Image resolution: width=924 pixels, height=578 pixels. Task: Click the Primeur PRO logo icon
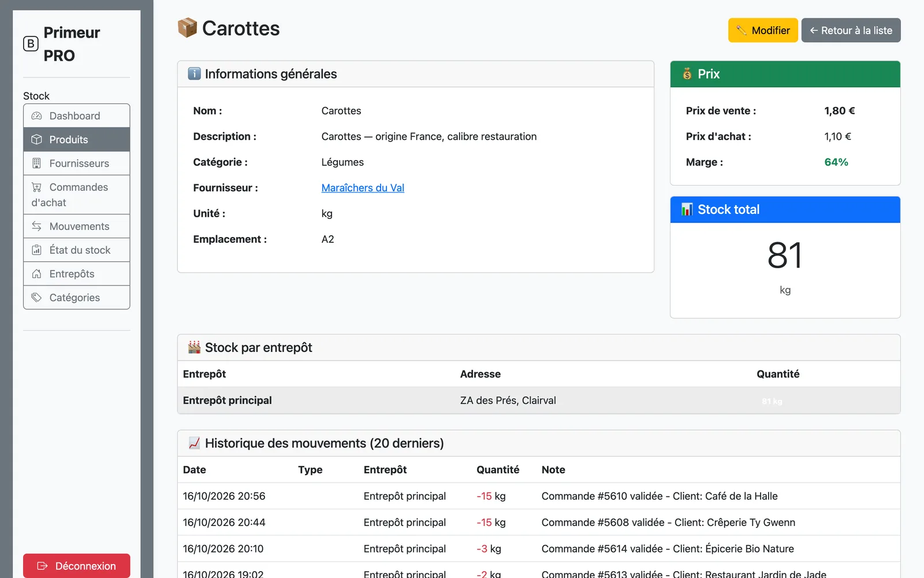tap(31, 44)
